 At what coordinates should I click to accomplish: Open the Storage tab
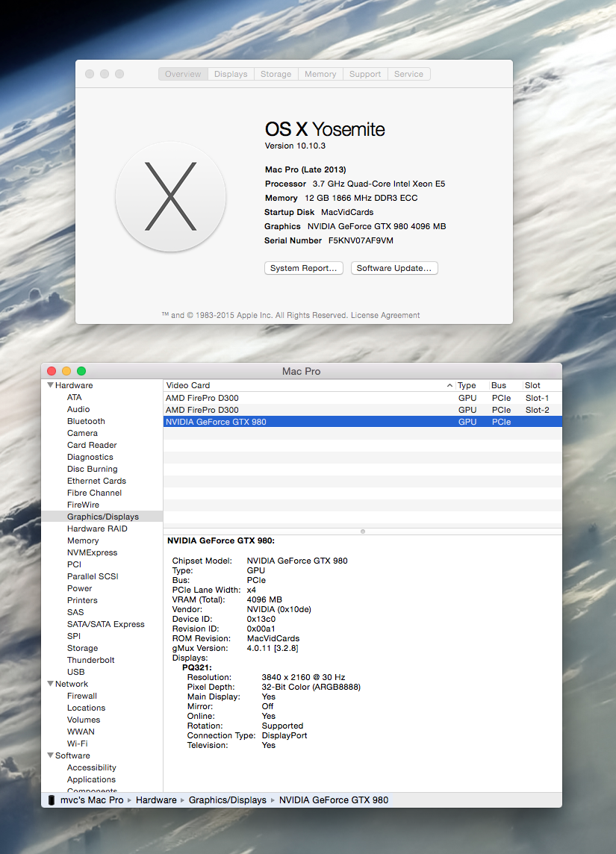[276, 74]
